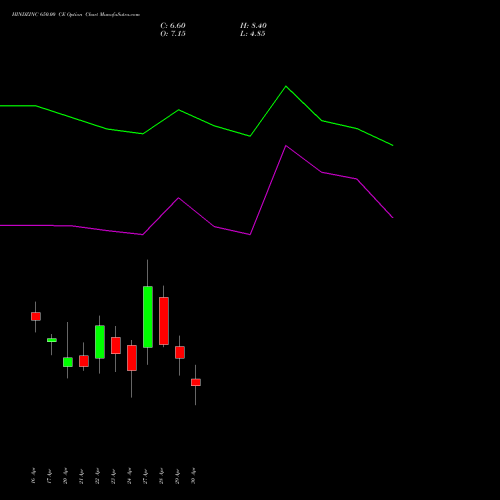Click the HINDZINC CE Option chart title
500x500 pixels.
tap(76, 15)
